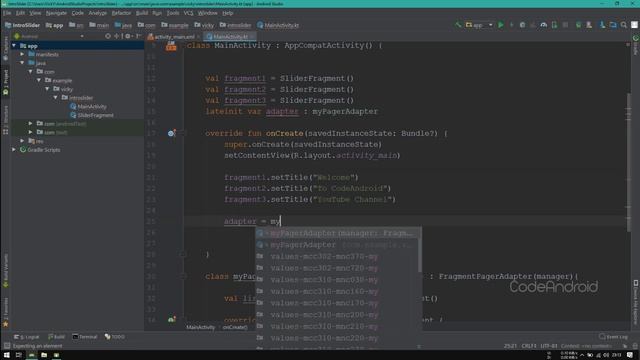640x360 pixels.
Task: Click the tool window toggle icon in status bar corner
Action: (x=7, y=346)
